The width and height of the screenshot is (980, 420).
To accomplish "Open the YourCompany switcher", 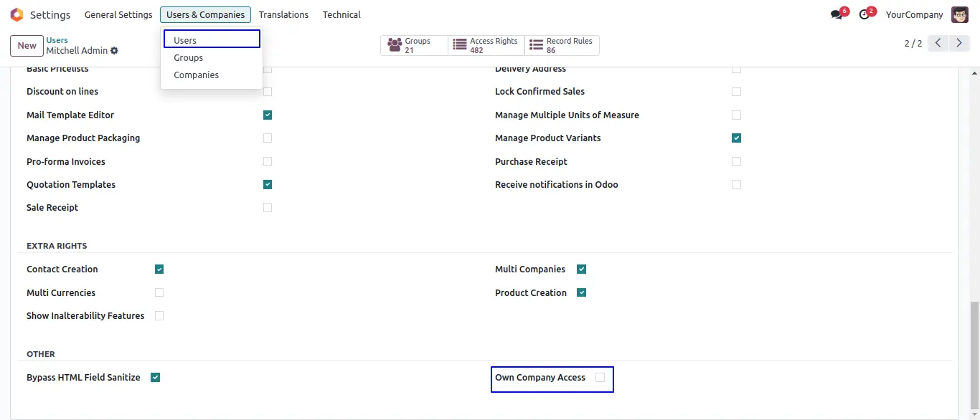I will [x=914, y=15].
